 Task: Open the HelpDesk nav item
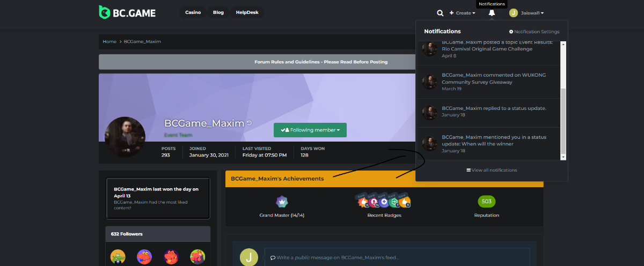coord(247,12)
